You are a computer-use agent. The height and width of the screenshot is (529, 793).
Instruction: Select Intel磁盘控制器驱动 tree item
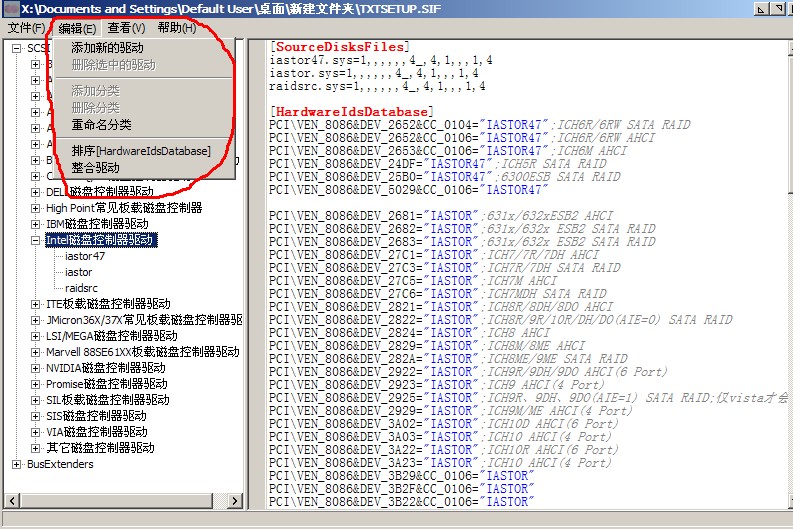[100, 240]
